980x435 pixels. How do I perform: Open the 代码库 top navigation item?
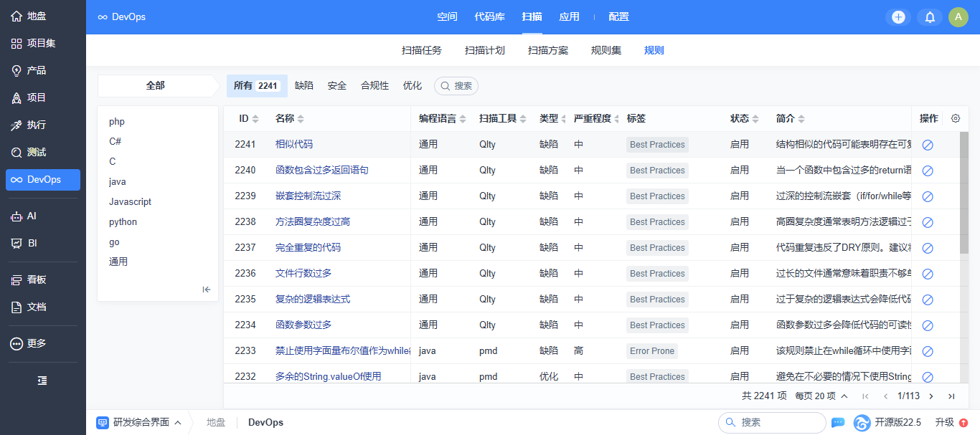tap(489, 16)
